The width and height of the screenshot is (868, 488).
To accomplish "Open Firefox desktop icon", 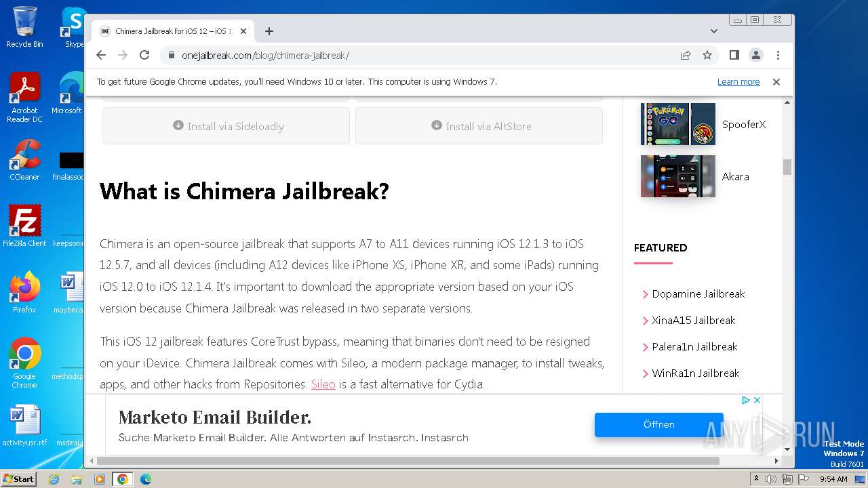I will tap(24, 292).
